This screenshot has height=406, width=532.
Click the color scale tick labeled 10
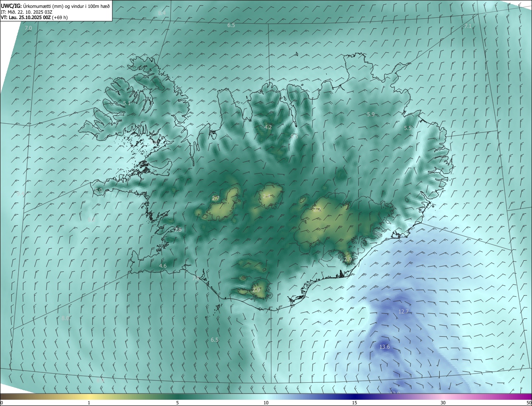266,403
